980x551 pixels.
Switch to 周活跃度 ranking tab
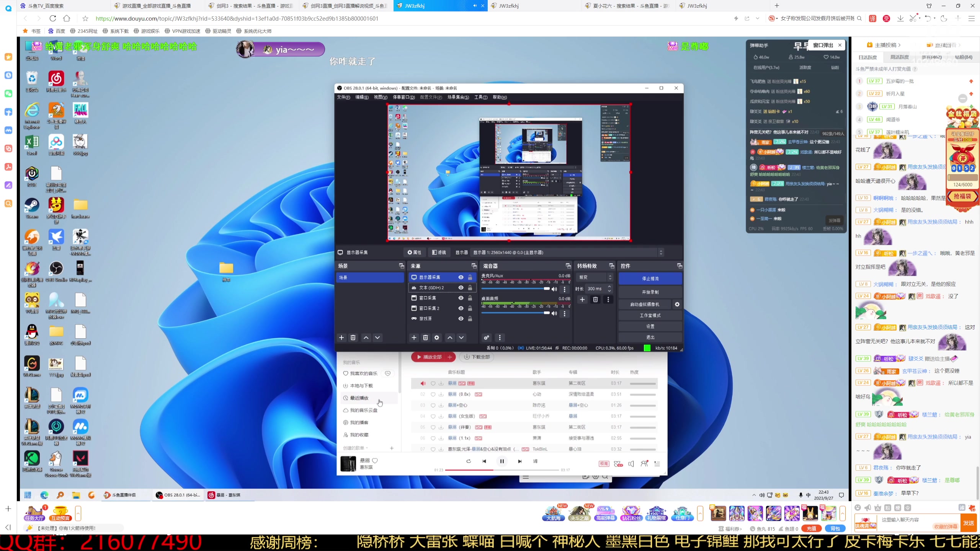pyautogui.click(x=899, y=57)
